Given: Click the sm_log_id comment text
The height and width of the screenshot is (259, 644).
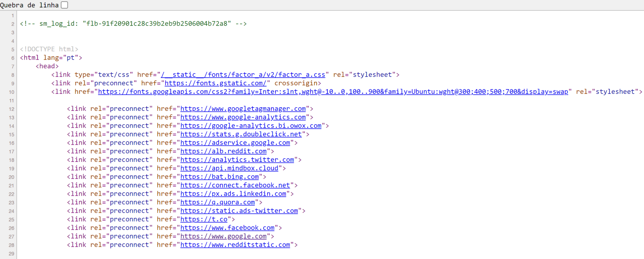Looking at the screenshot, I should coord(133,24).
